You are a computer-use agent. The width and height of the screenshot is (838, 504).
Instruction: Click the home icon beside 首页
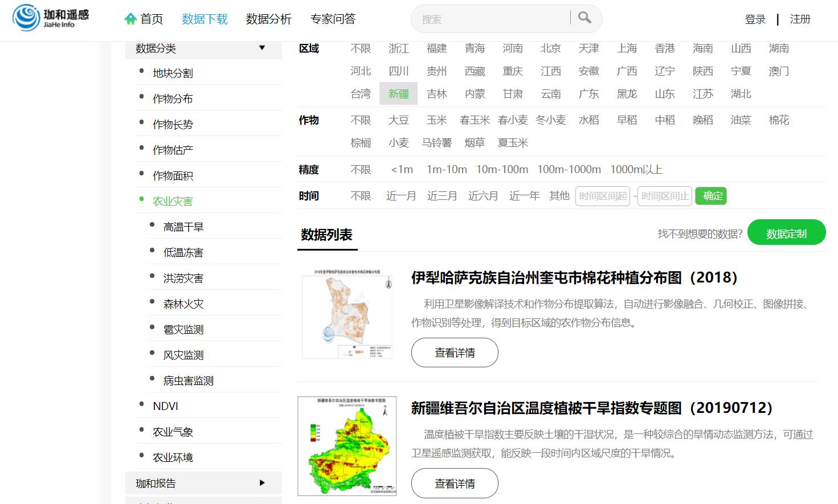[x=130, y=19]
